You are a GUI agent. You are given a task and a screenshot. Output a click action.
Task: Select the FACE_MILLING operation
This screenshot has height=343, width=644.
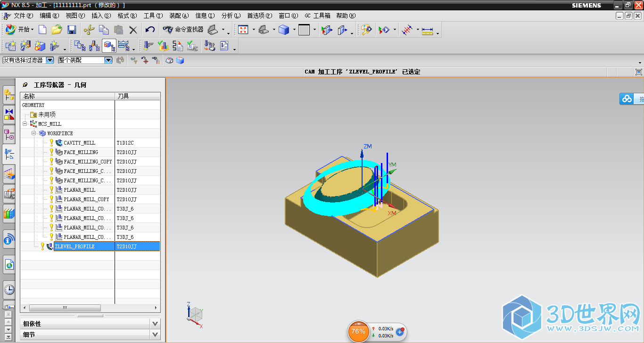[81, 152]
